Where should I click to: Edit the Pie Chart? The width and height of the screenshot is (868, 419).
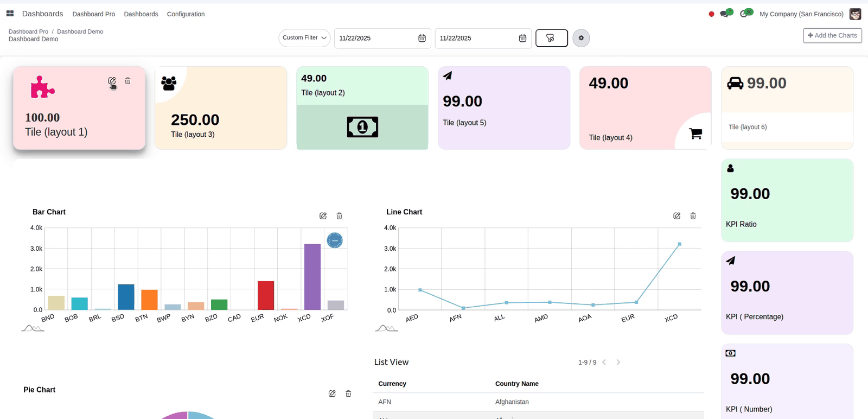[x=332, y=393]
